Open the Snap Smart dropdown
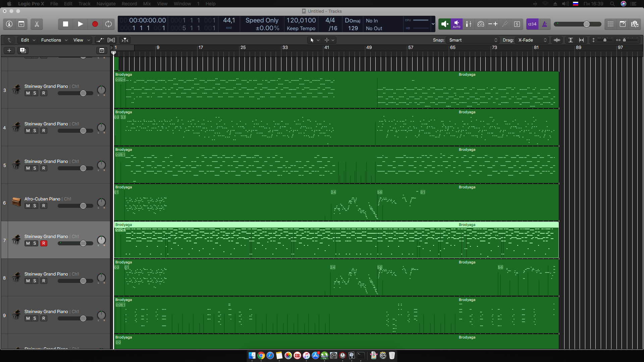This screenshot has height=362, width=644. 473,40
